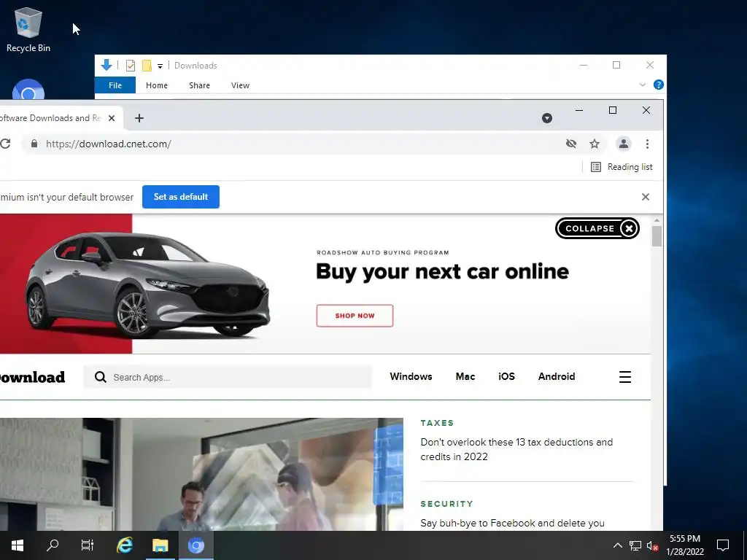Click the Properties checkmark icon in Downloads window
This screenshot has width=747, height=560.
tap(130, 66)
